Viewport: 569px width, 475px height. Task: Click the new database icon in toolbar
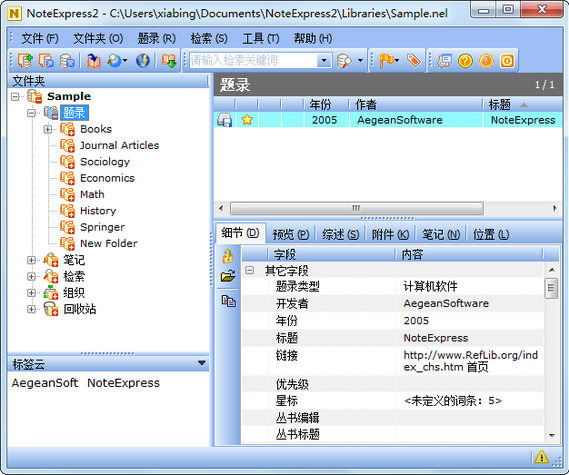25,61
